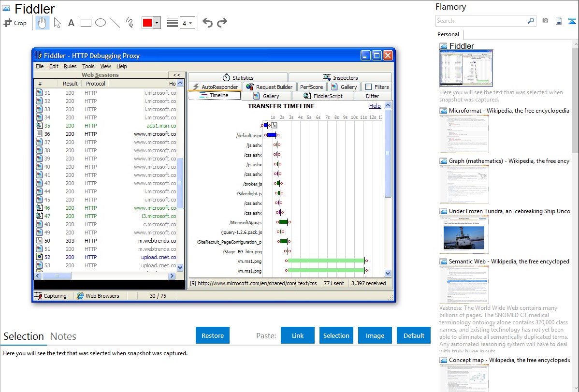Collapse the Web Sessions panel
The width and height of the screenshot is (579, 392).
coord(177,75)
